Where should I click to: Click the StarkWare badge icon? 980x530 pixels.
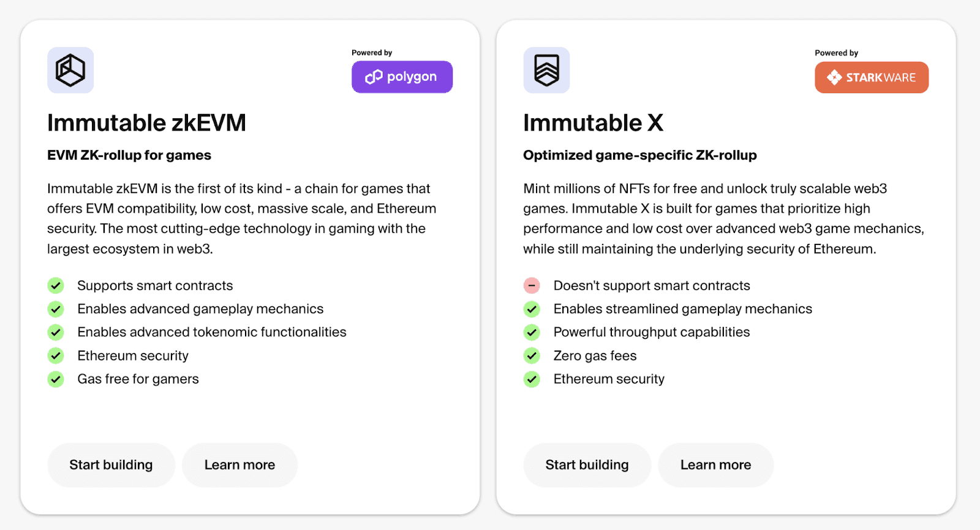834,77
